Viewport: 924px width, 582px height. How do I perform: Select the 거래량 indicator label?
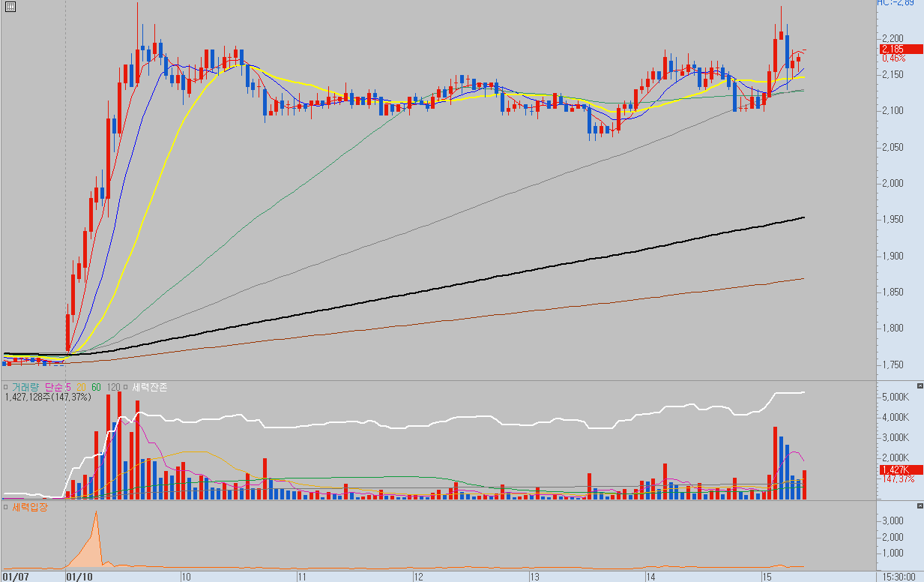tap(25, 387)
